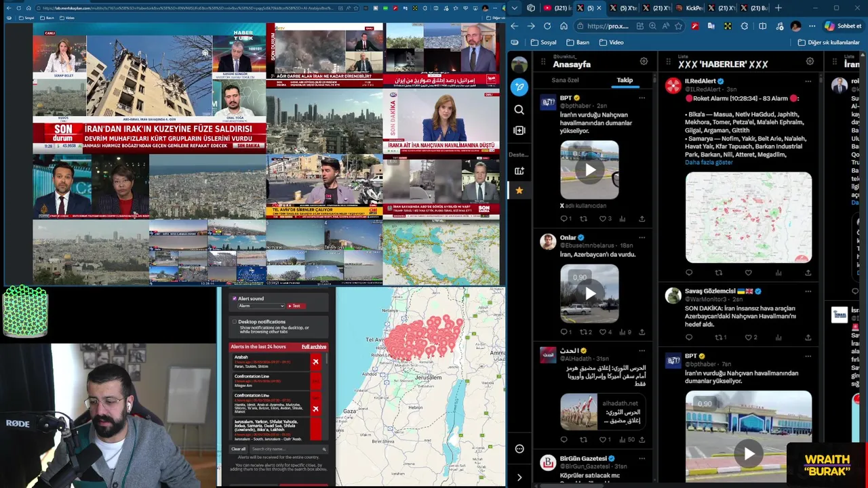This screenshot has width=868, height=488.
Task: Switch to Takip tab
Action: coord(625,80)
